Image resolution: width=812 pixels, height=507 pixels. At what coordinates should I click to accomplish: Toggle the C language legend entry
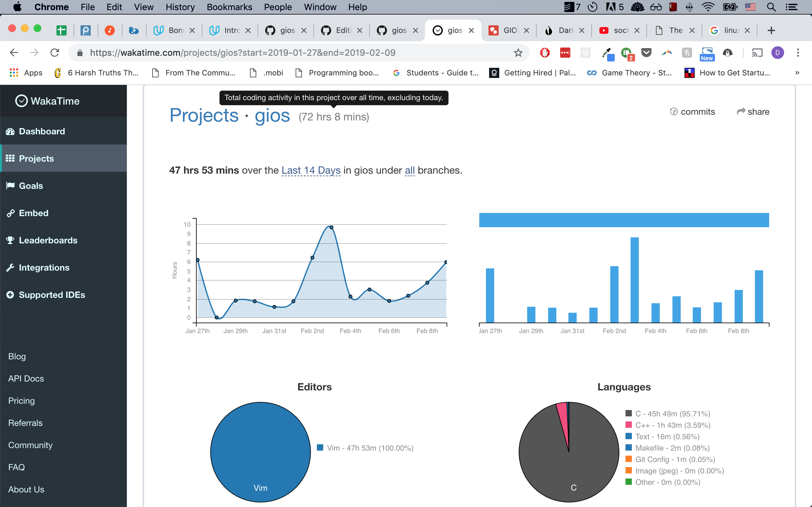[672, 414]
